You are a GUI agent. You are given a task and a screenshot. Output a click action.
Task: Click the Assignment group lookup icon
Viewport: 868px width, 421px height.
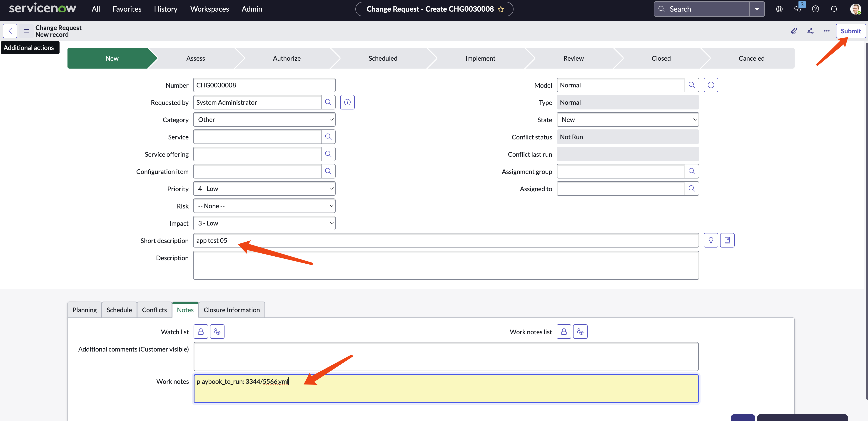[691, 171]
